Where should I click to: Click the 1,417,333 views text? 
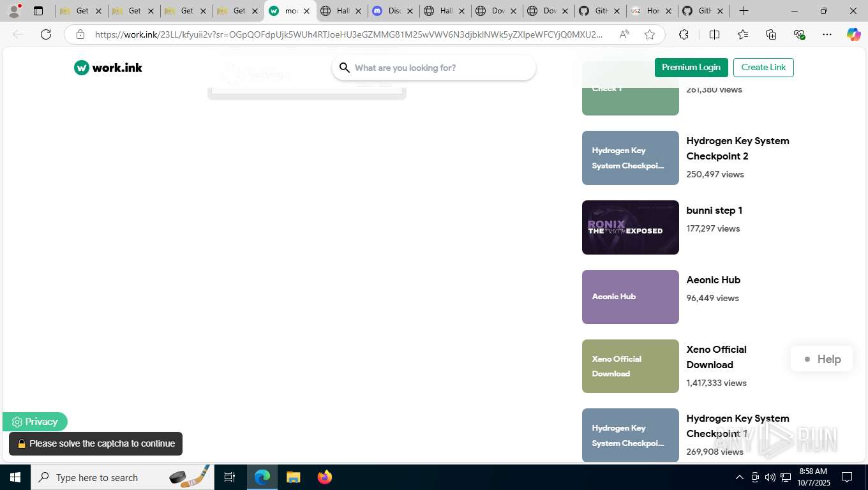716,383
